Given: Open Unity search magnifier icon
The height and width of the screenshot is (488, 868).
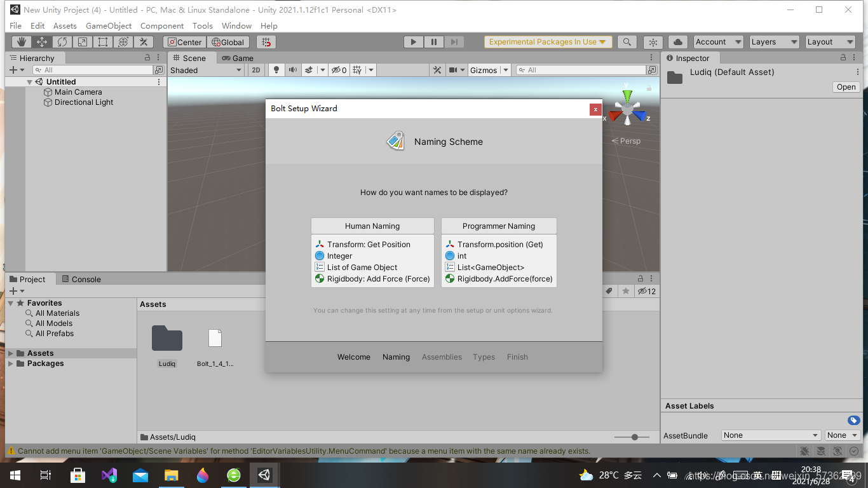Looking at the screenshot, I should coord(627,42).
